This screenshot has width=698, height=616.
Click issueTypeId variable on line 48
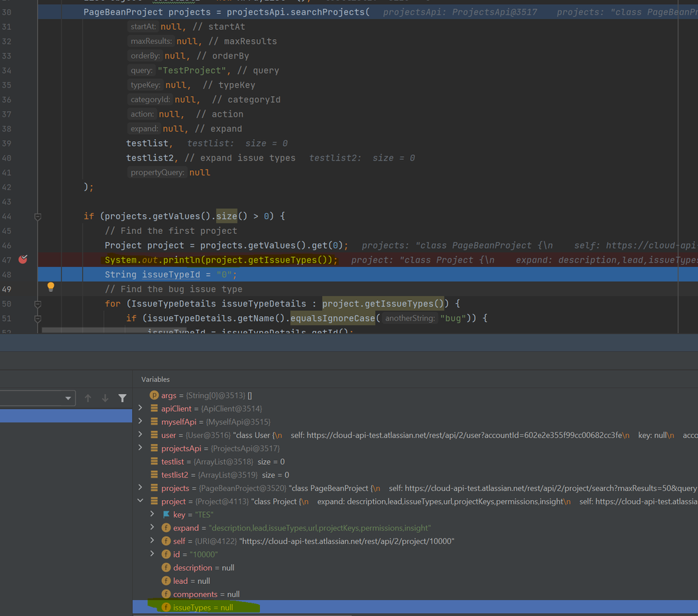[171, 274]
